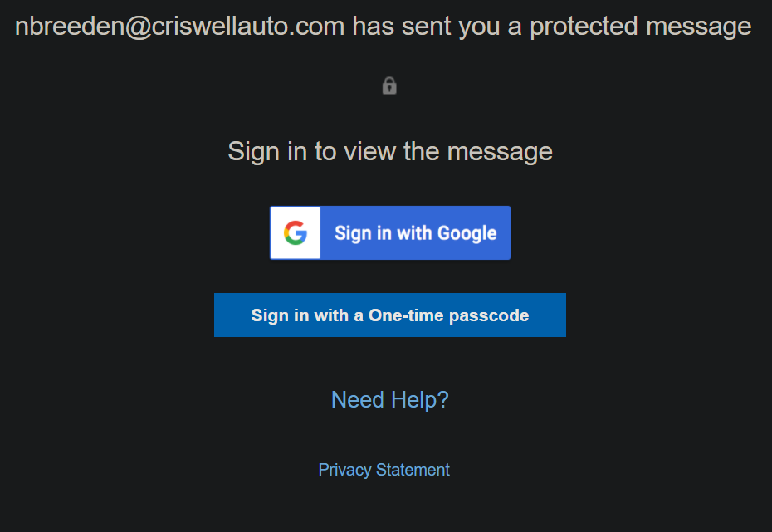Open the Need Help? link
The width and height of the screenshot is (772, 532).
tap(390, 399)
